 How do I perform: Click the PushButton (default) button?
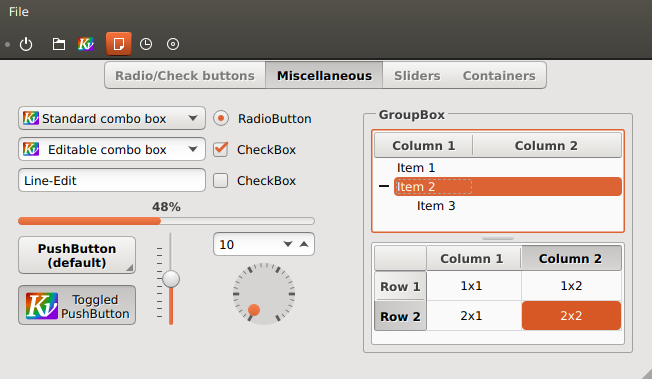click(x=77, y=255)
